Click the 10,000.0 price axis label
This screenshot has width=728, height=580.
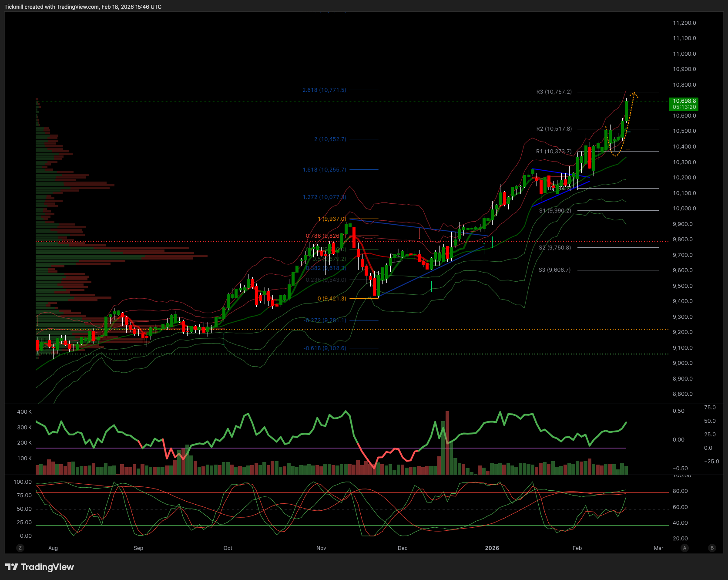(684, 209)
